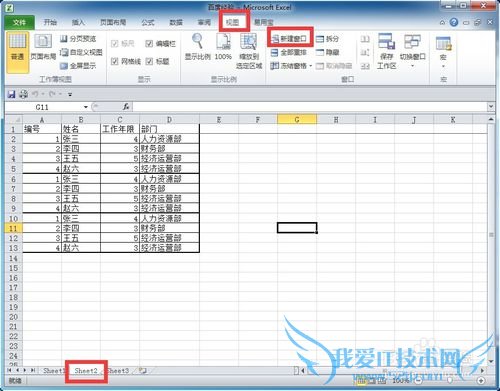Image resolution: width=500 pixels, height=391 pixels.
Task: Set zoom to 100% with ribbon button
Action: (x=223, y=47)
